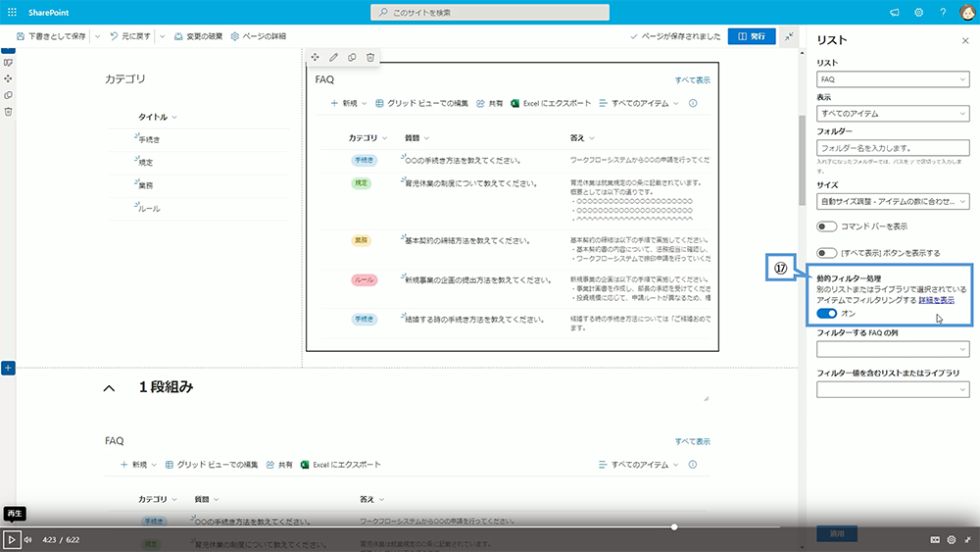Click 共有 in the upper FAQ toolbar
The height and width of the screenshot is (552, 980).
pos(489,103)
